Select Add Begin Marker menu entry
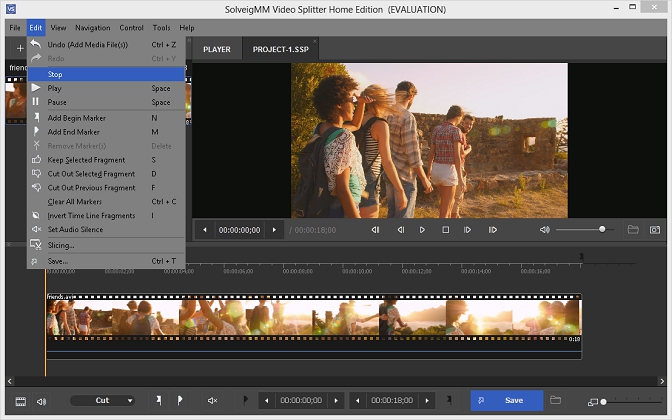This screenshot has width=672, height=420. tap(106, 118)
